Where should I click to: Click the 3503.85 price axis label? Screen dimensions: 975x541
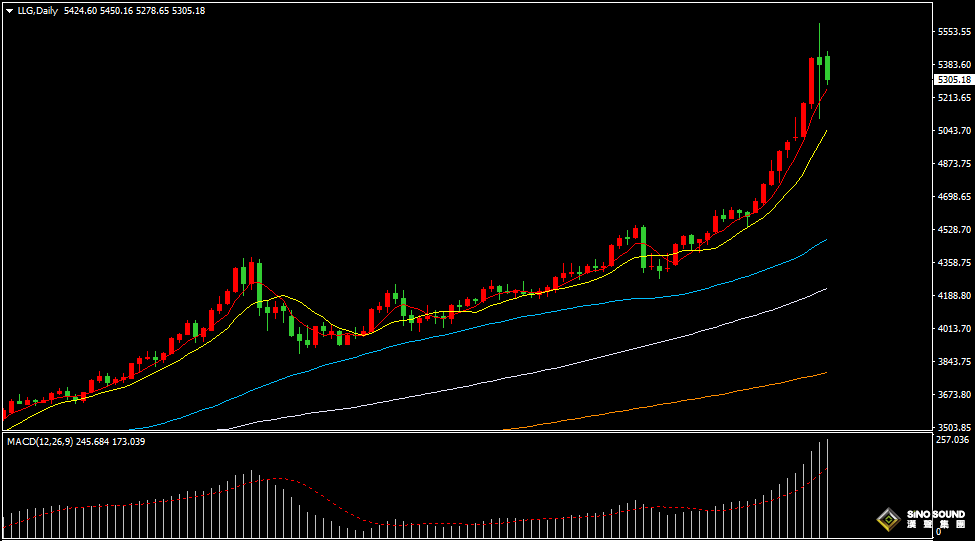point(954,427)
